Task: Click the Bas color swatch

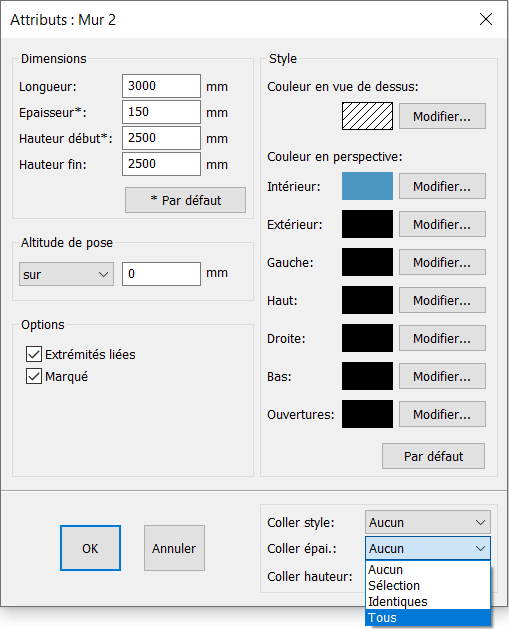Action: (367, 376)
